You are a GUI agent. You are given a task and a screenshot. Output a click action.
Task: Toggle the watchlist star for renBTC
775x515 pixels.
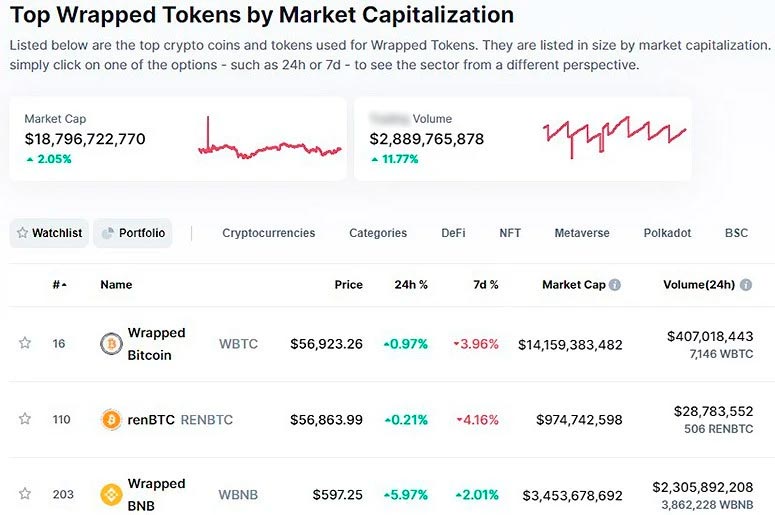[25, 419]
